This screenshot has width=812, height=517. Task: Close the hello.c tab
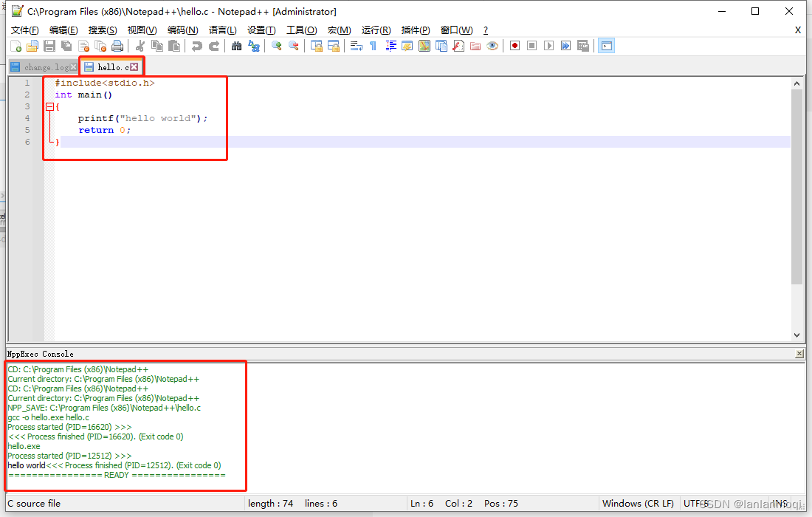[134, 66]
